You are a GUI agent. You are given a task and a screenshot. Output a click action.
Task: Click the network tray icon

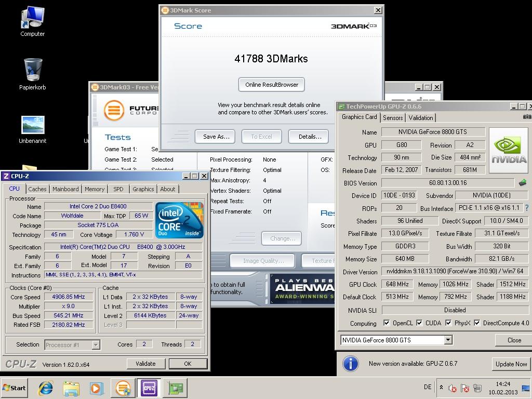click(477, 388)
